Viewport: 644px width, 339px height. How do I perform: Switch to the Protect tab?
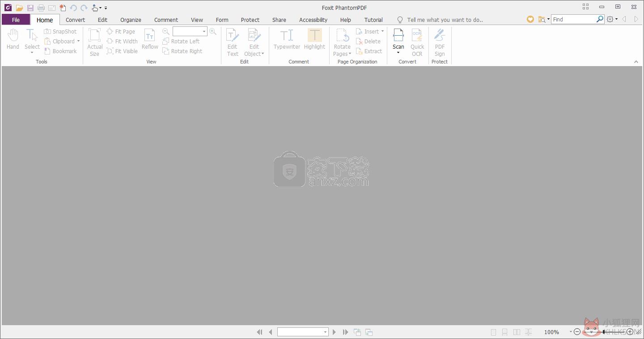250,20
